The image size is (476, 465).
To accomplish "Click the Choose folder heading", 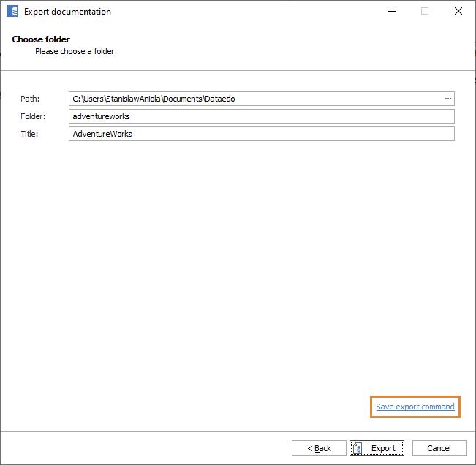I will [x=41, y=39].
